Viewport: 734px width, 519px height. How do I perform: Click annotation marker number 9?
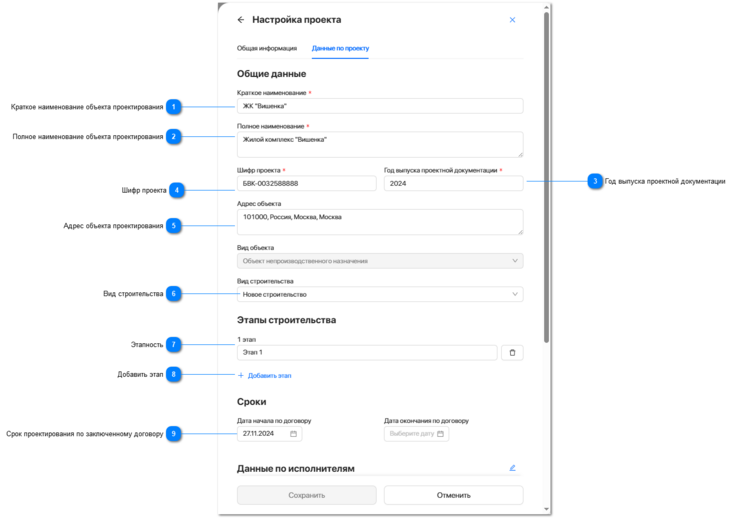(x=174, y=434)
